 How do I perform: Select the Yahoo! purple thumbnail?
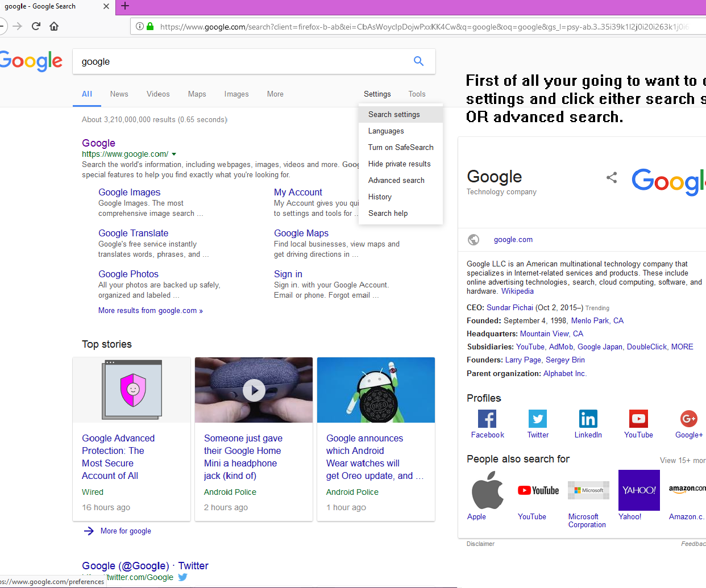tap(639, 490)
